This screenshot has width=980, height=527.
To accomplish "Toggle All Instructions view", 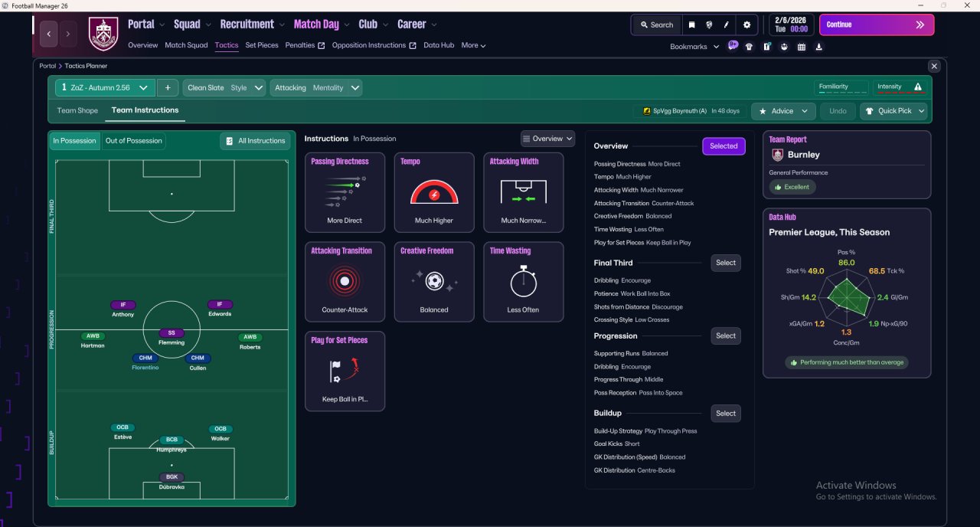I will (256, 141).
